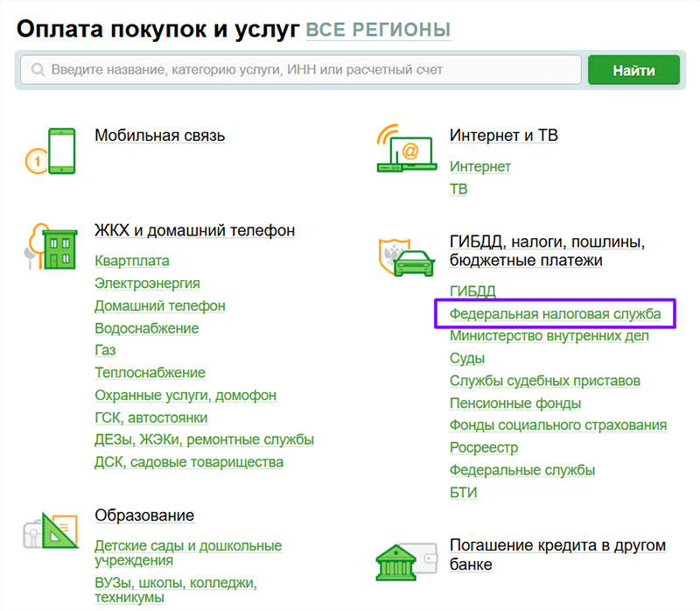Click the car and shield GIBDD icon
Image resolution: width=700 pixels, height=611 pixels.
406,257
